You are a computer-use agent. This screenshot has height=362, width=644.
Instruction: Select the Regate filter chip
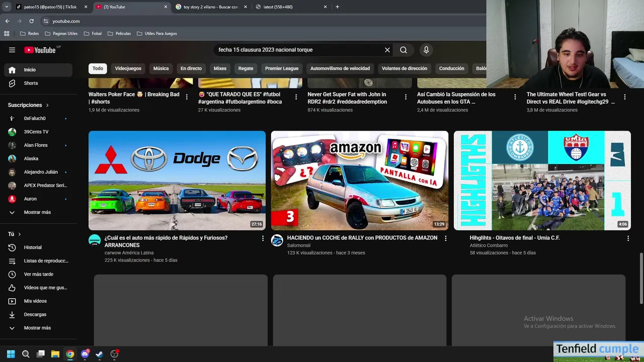[246, 68]
